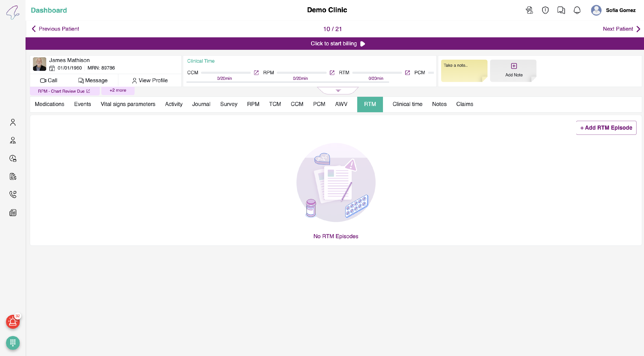Click to start billing timer
This screenshot has height=356, width=644.
[x=337, y=44]
